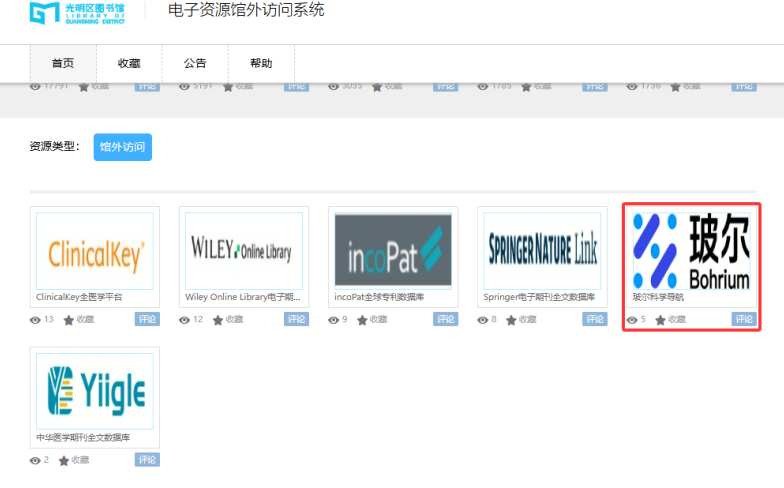Viewport: 784px width, 488px height.
Task: Click the view-count eye icon under ClinicalKey
Action: pyautogui.click(x=35, y=320)
